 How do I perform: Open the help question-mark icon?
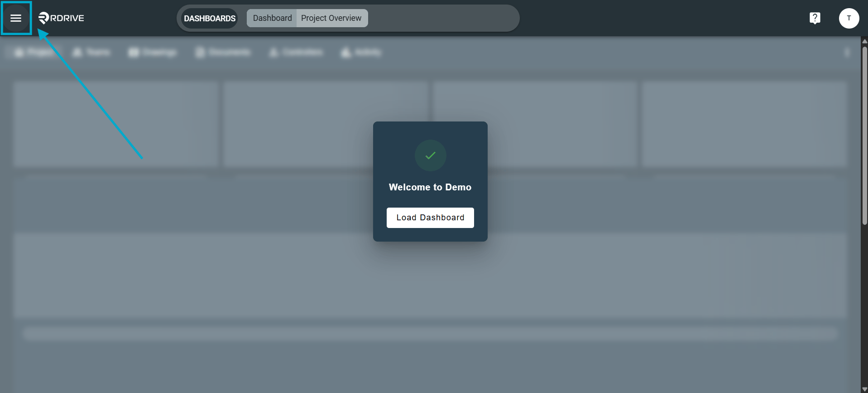coord(815,18)
